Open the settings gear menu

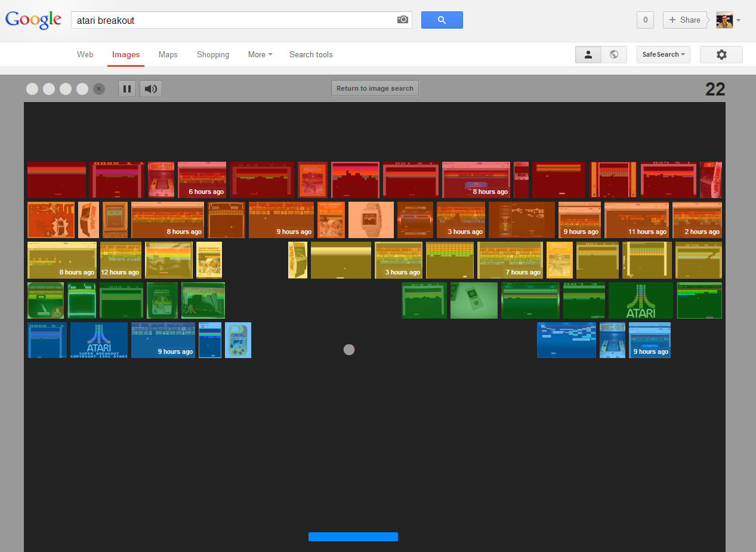[721, 54]
